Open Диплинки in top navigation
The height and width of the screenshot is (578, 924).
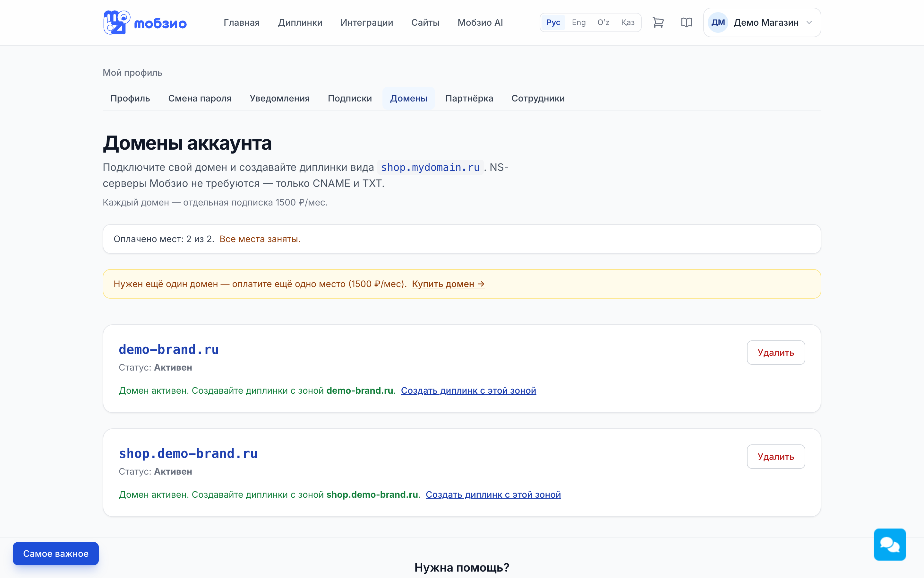click(x=300, y=22)
